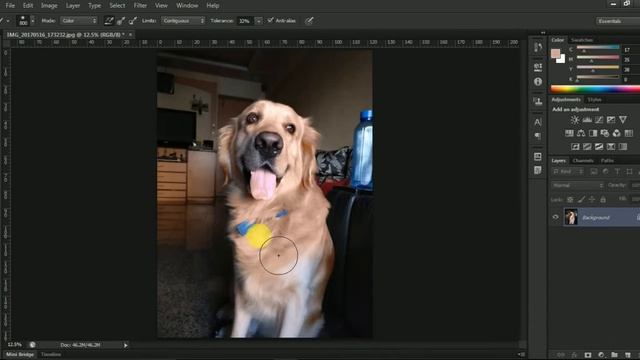Add layer mask at Layers panel bottom
Screen dimensions: 640x360
pos(588,355)
